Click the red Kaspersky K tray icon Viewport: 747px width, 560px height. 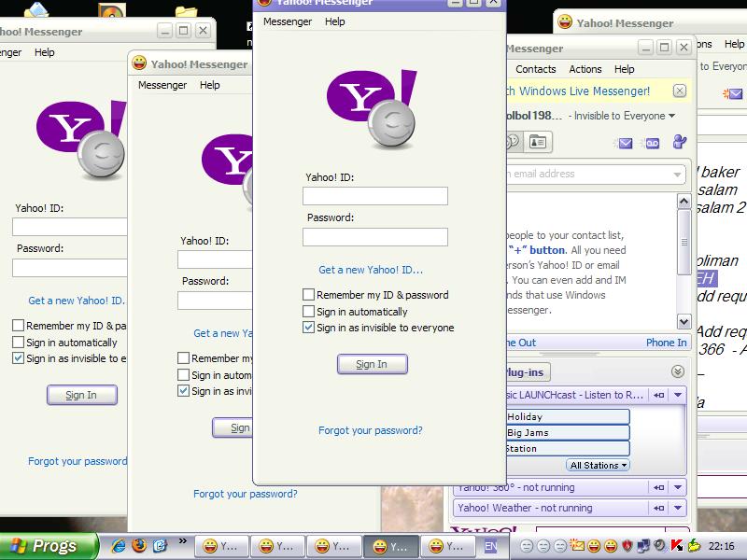676,546
